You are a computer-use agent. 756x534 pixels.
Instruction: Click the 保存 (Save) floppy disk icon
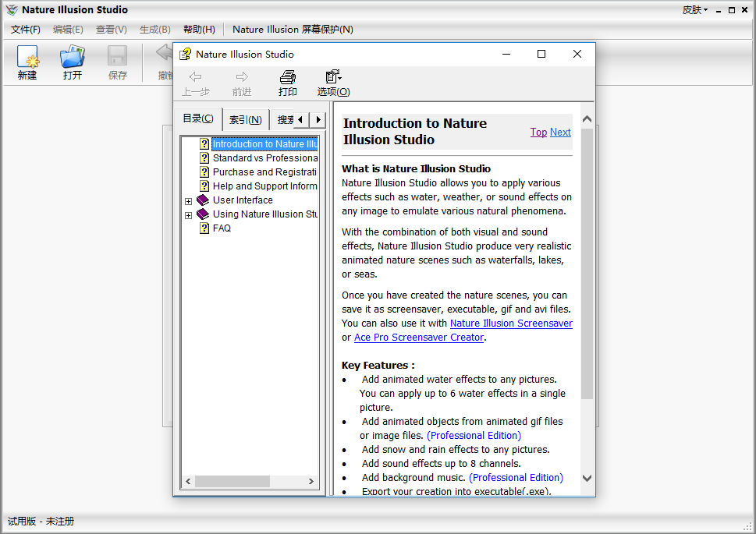point(117,58)
